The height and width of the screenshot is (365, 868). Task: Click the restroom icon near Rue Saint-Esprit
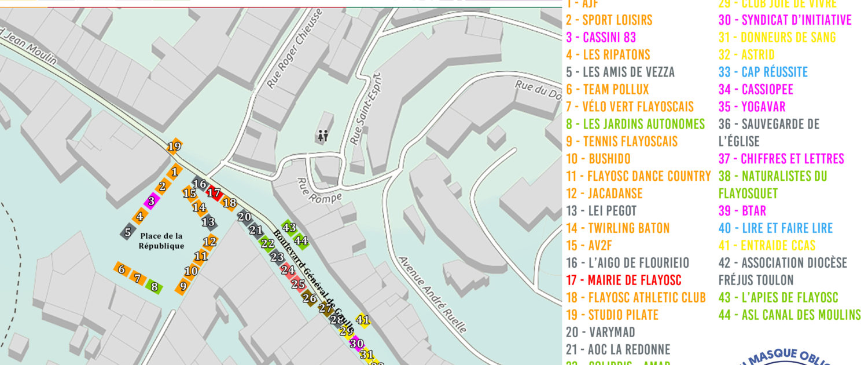pyautogui.click(x=322, y=136)
